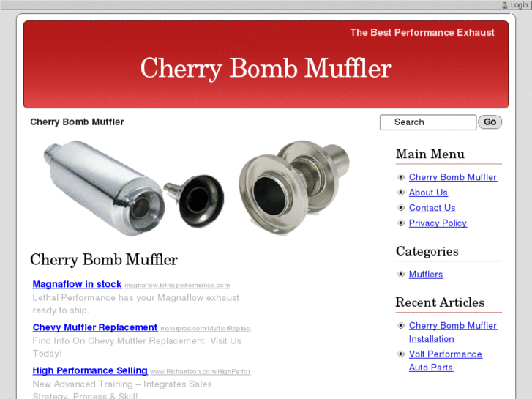The image size is (532, 399).
Task: Click the Cherry Bomb Muffler site title
Action: (266, 68)
